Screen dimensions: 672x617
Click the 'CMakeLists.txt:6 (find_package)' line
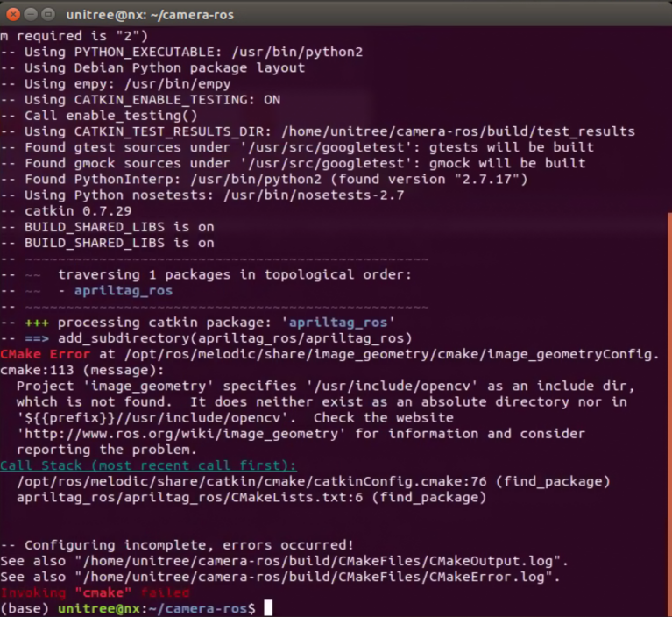(x=251, y=498)
